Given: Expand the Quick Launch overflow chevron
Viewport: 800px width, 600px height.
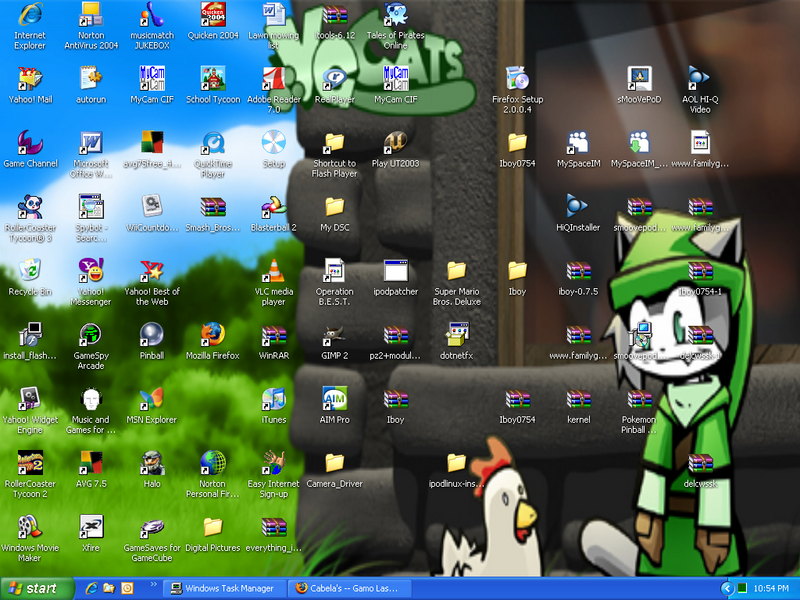Looking at the screenshot, I should tap(153, 585).
